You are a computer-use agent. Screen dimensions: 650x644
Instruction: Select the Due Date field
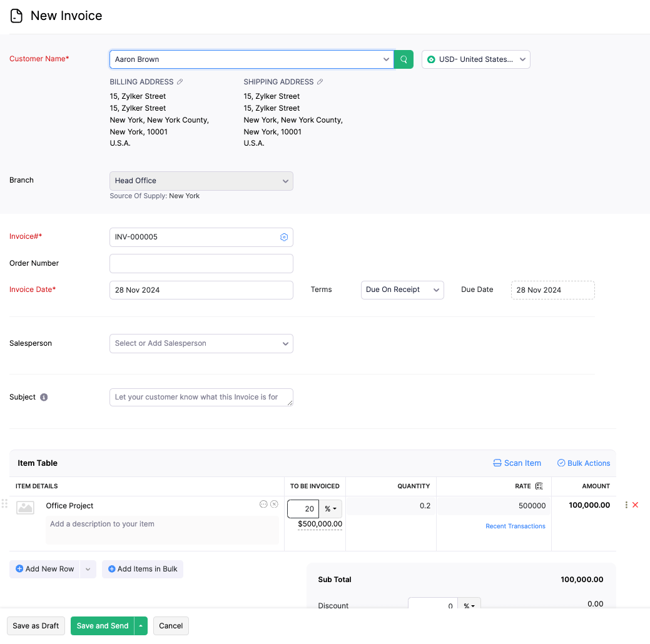click(552, 289)
